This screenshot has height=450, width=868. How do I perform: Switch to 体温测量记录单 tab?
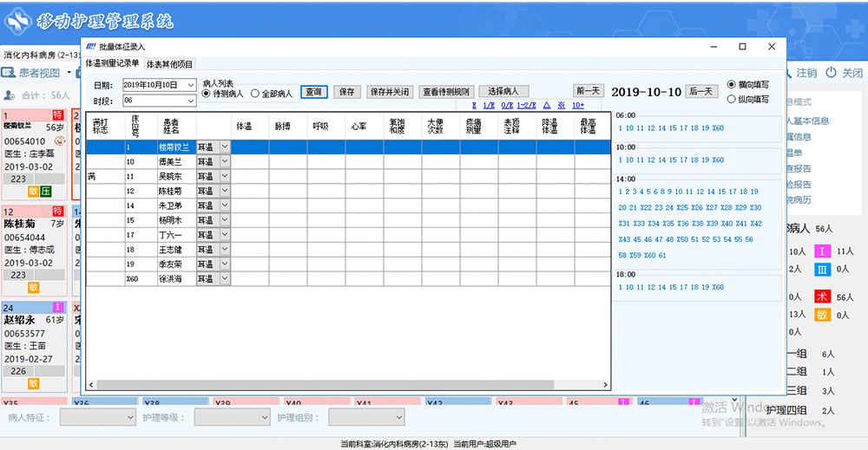tap(112, 63)
